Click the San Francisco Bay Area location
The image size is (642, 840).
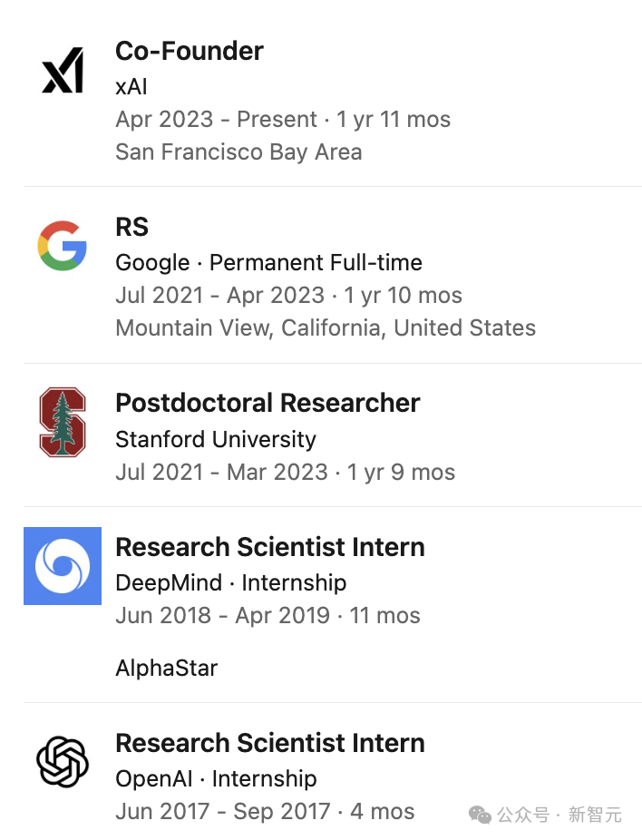[x=238, y=151]
